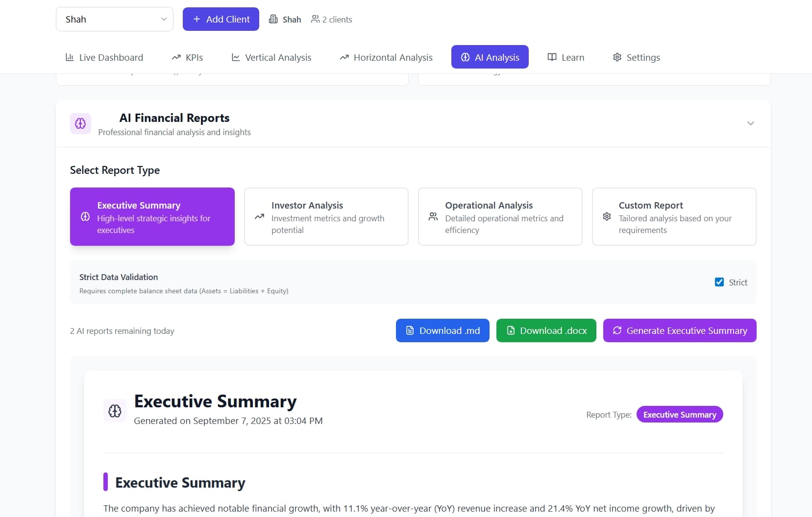
Task: Click the "Select Report Type" heading
Action: tap(115, 170)
